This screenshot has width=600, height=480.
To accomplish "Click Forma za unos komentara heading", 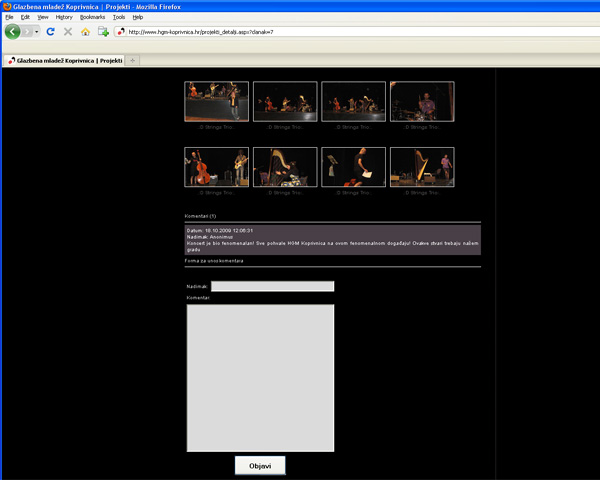I will tap(214, 261).
